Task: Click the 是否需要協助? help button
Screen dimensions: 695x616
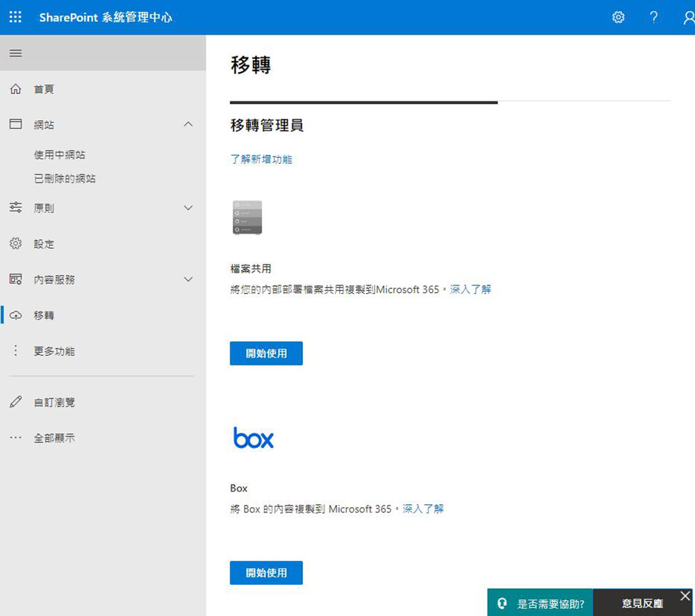Action: (541, 603)
